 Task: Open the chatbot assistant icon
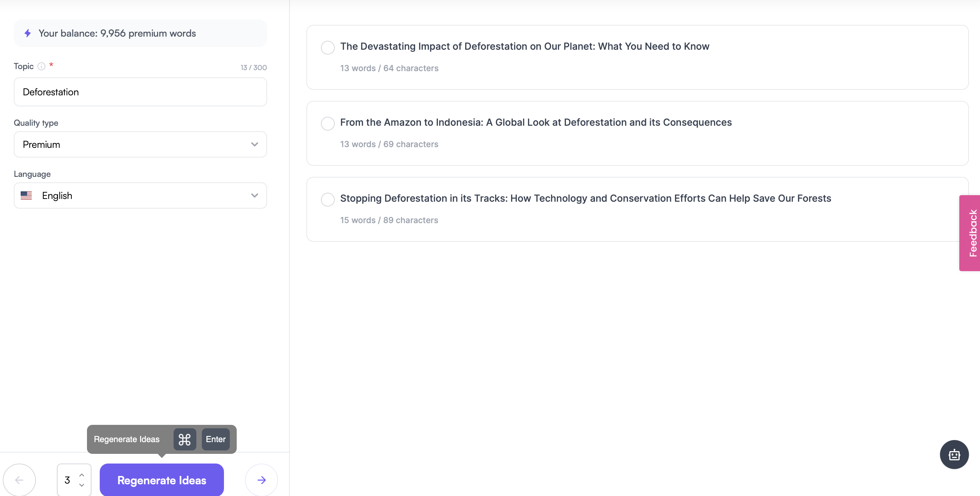954,455
